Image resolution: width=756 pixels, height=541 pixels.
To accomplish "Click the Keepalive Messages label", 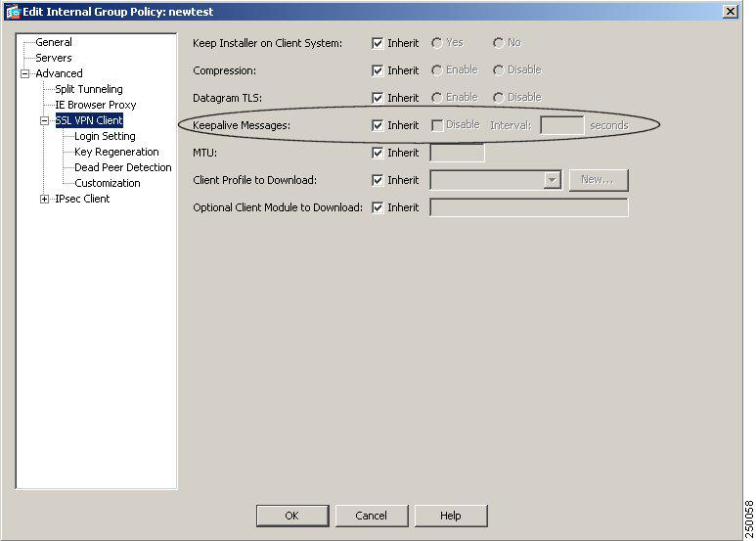I will pyautogui.click(x=242, y=125).
